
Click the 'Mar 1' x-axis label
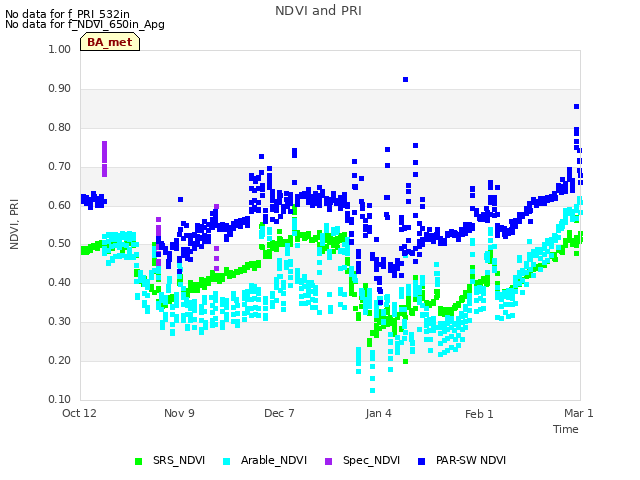[579, 413]
